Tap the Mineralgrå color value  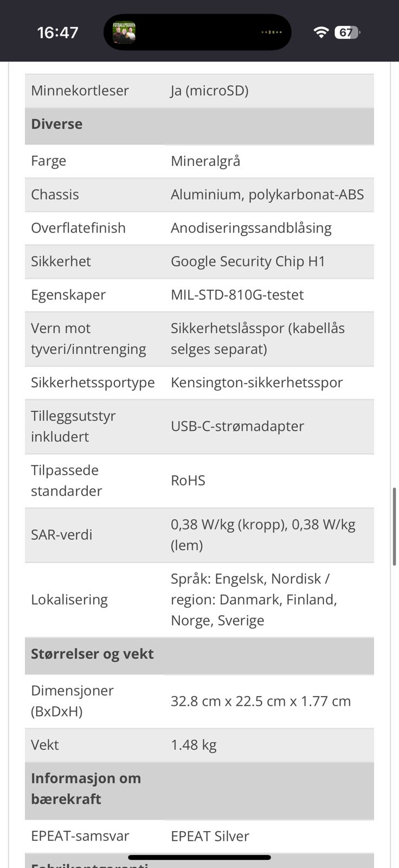pos(205,161)
